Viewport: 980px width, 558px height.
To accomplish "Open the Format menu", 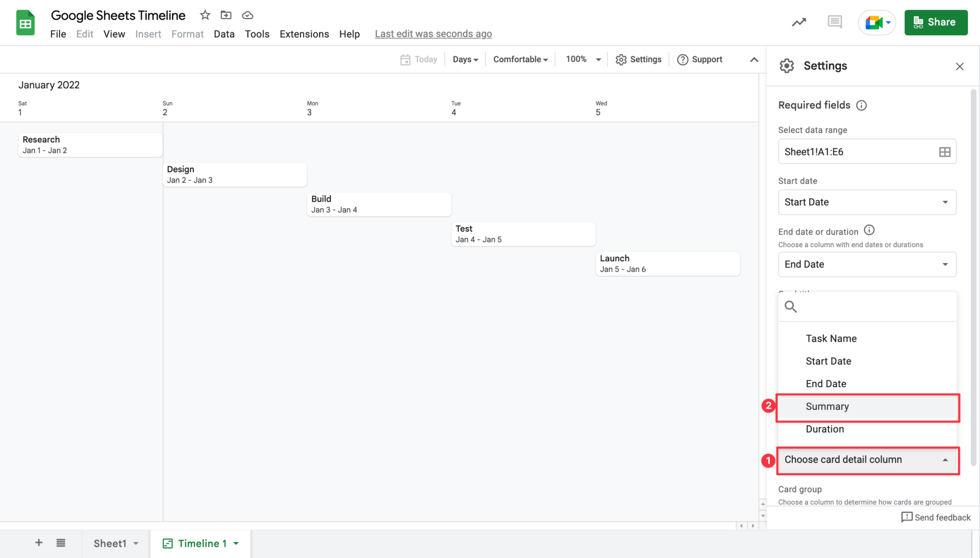I will tap(188, 34).
